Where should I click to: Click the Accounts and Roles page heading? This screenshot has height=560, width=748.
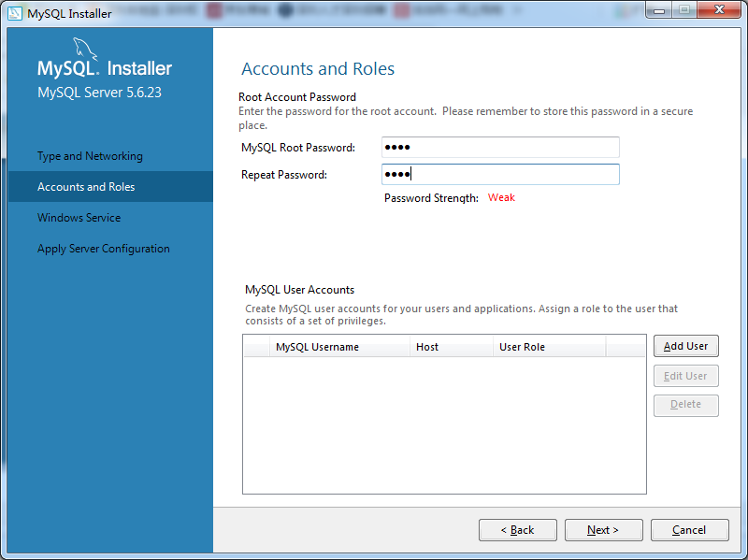(x=318, y=68)
